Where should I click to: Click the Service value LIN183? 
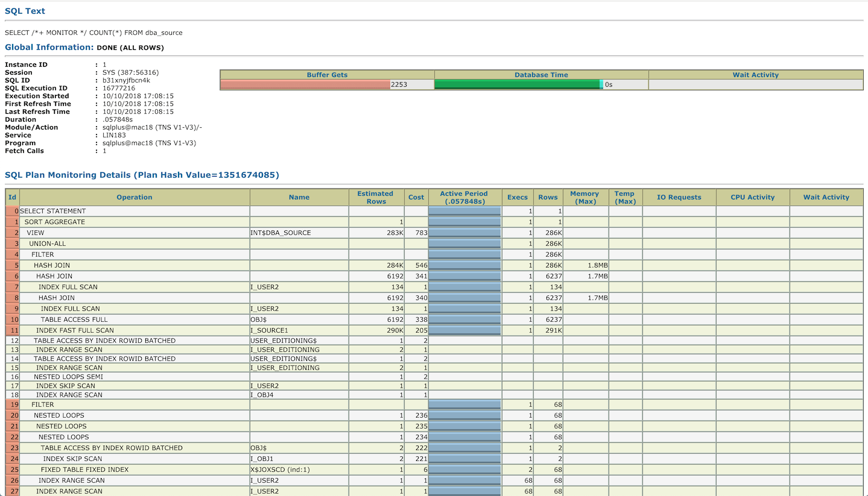(x=114, y=135)
